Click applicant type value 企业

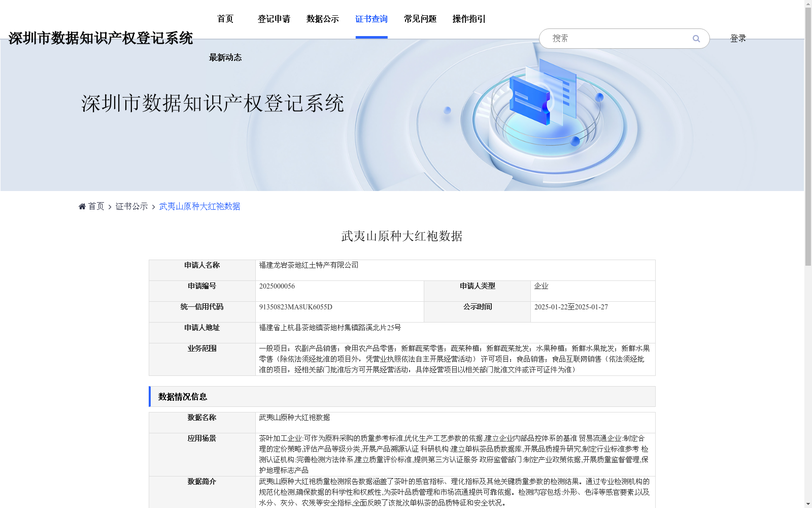(542, 286)
